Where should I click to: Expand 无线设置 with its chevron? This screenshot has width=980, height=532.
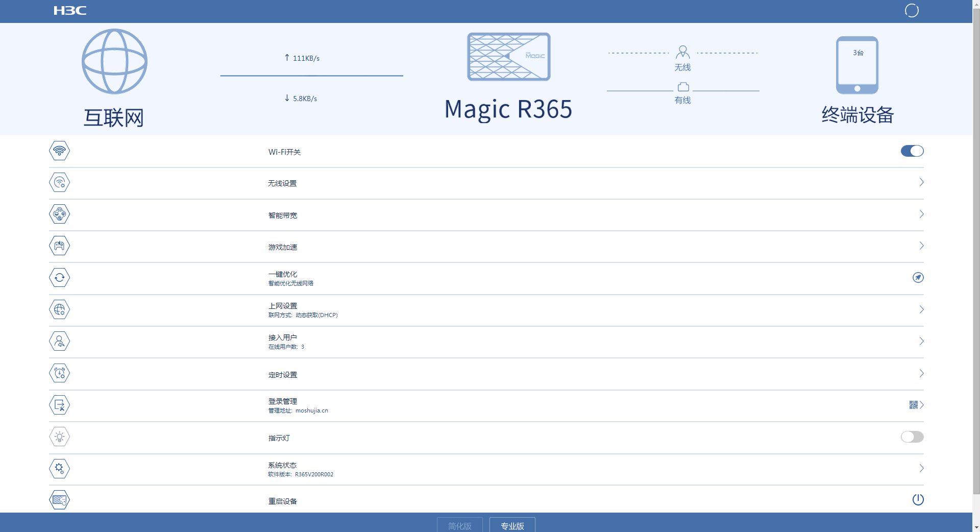pos(921,182)
